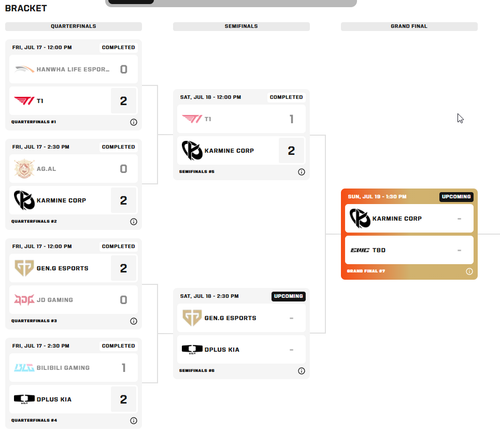This screenshot has height=433, width=500.
Task: Click JD Gaming team name
Action: point(55,300)
